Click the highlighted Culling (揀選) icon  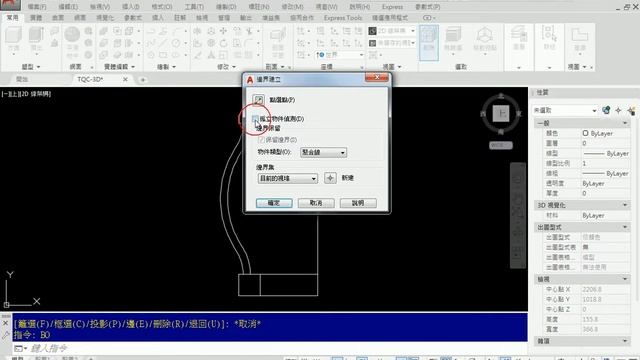[429, 42]
